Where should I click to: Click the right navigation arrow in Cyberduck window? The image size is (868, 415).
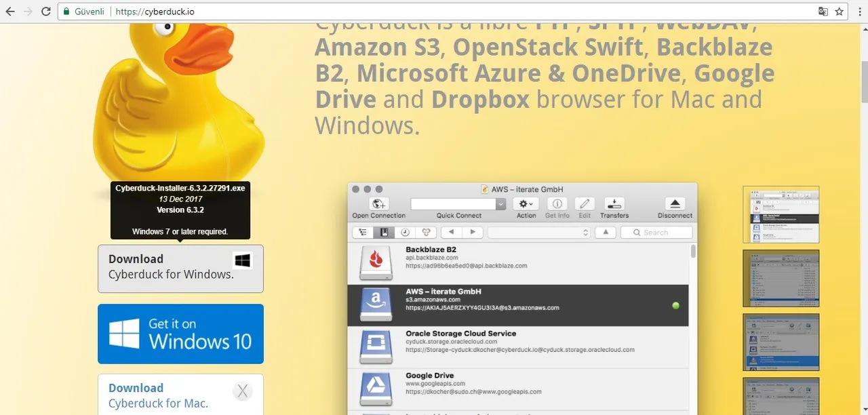[x=473, y=232]
